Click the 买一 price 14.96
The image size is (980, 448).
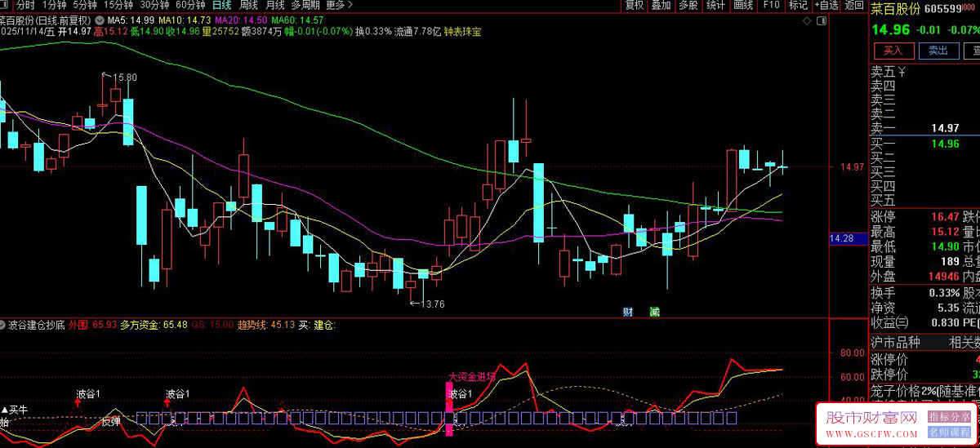pyautogui.click(x=944, y=144)
